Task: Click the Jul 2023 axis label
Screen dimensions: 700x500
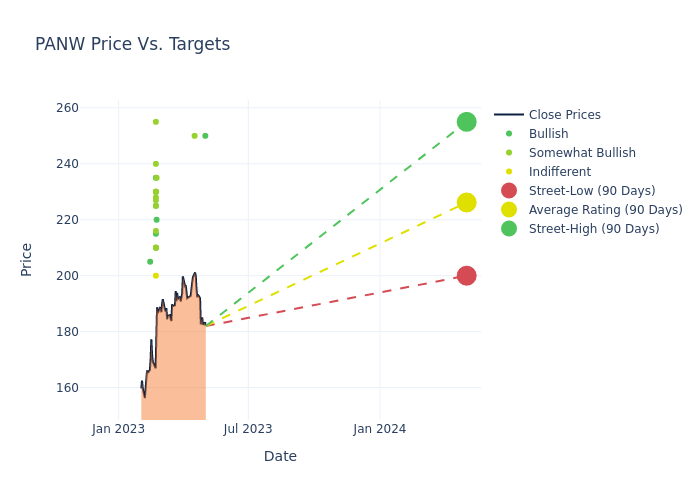Action: [248, 429]
